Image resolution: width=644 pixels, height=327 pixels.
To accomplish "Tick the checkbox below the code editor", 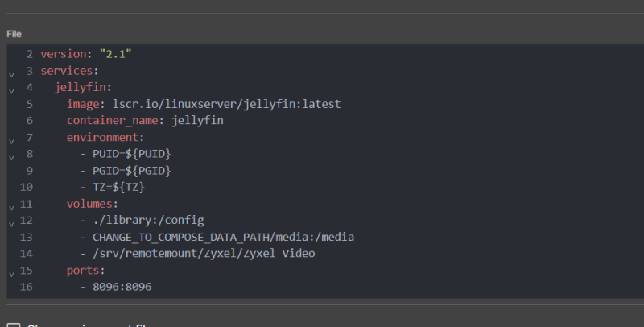I will pos(14,324).
